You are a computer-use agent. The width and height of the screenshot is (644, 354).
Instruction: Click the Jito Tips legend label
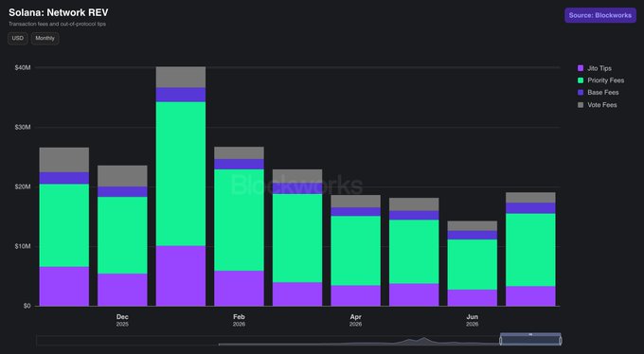pos(599,68)
